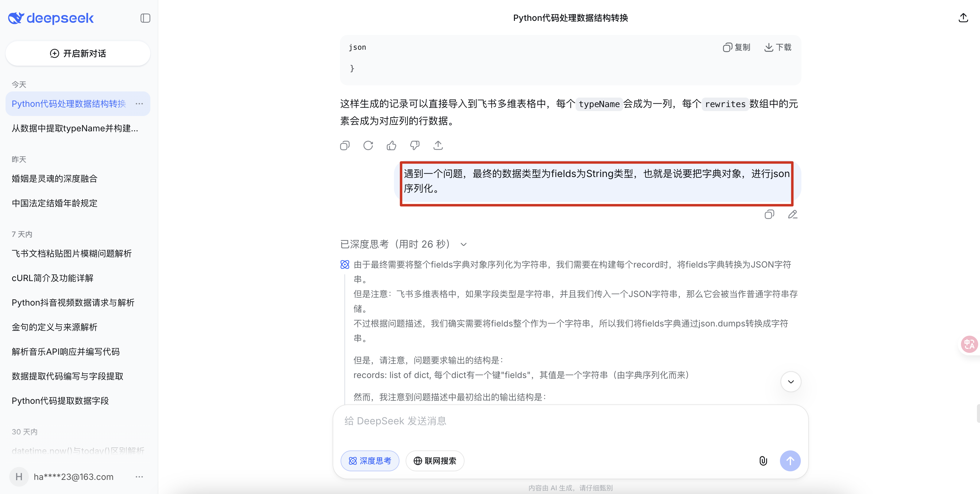The width and height of the screenshot is (980, 494).
Task: Copy the AI response using copy icon
Action: tap(345, 145)
